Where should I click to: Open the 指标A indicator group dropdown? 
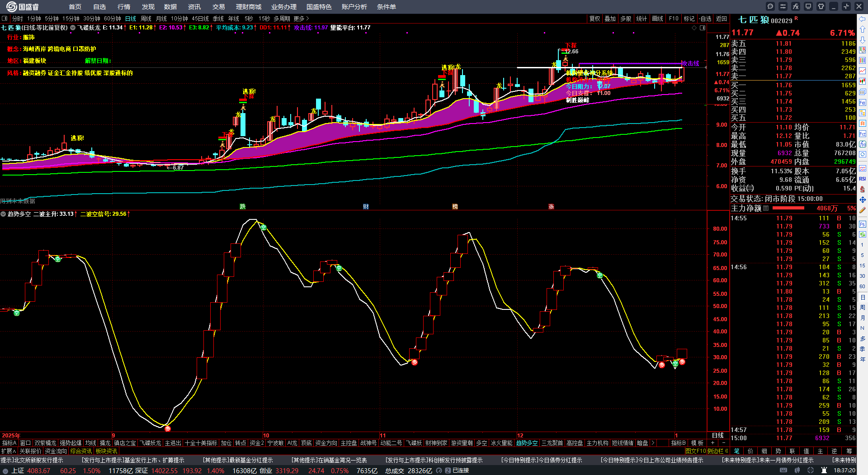click(9, 443)
